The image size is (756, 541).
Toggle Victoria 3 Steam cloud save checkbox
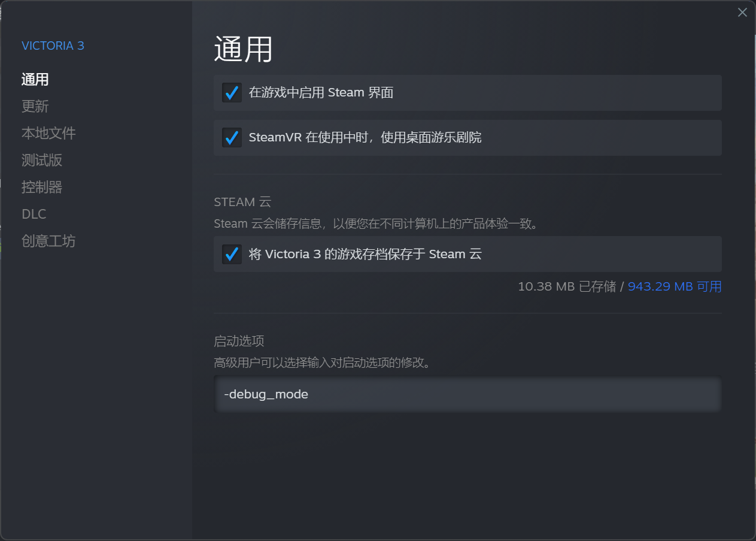coord(232,254)
